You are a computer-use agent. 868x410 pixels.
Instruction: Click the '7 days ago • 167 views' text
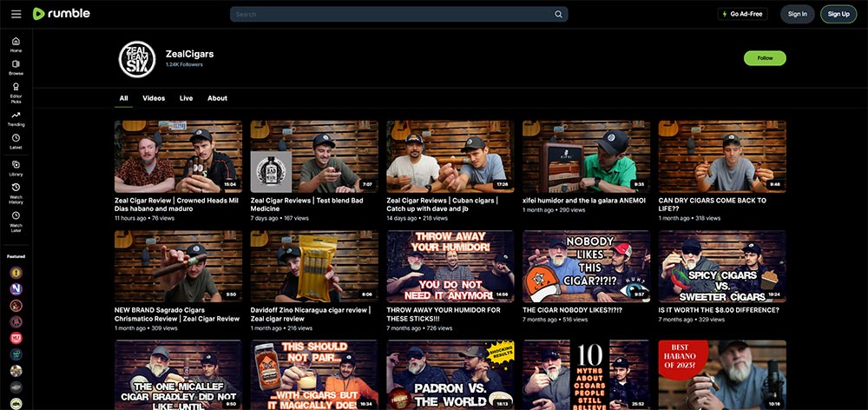[279, 218]
